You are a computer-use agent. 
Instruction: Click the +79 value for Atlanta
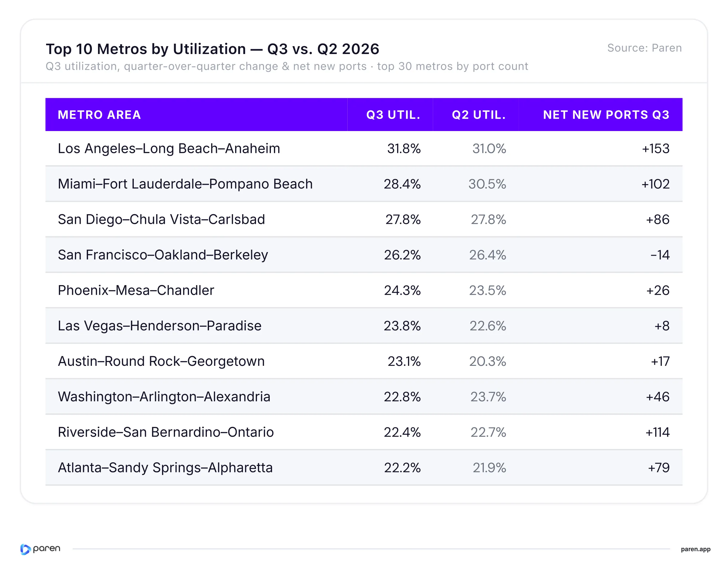[659, 468]
